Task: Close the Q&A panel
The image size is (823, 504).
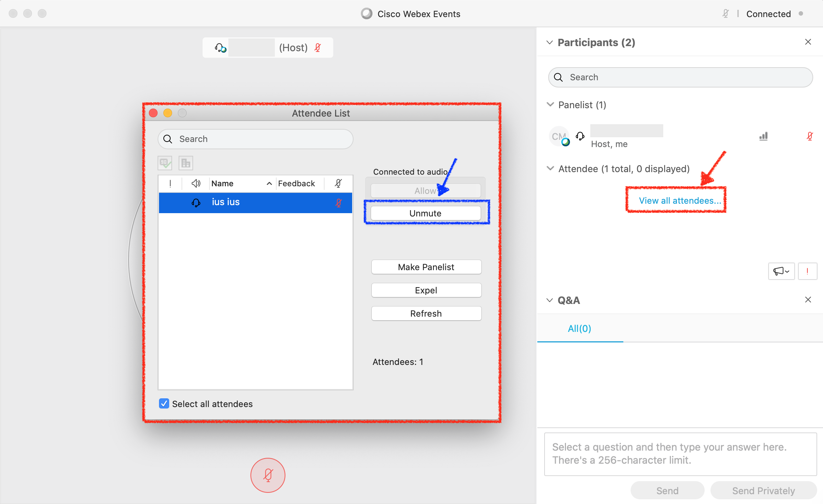Action: click(x=808, y=300)
